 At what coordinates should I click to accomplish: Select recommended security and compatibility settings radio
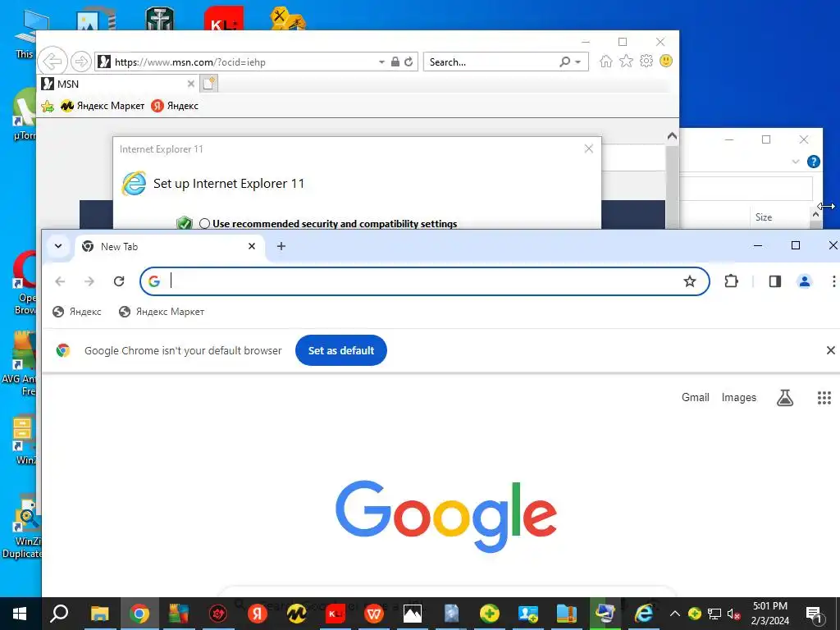pyautogui.click(x=204, y=223)
